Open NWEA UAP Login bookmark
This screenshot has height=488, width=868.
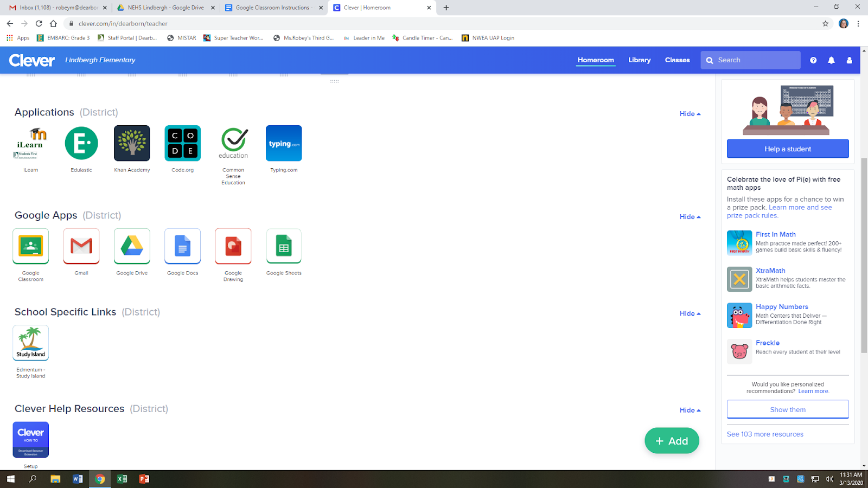pyautogui.click(x=488, y=38)
